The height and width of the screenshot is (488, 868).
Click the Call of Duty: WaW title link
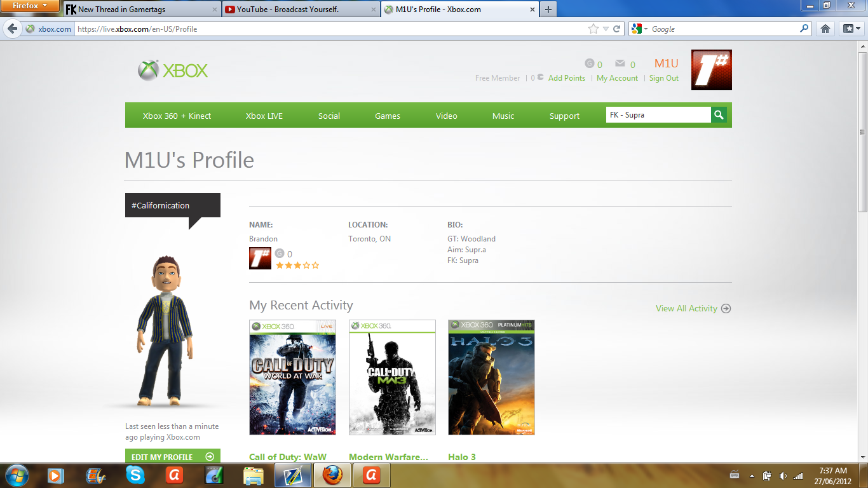[x=288, y=457]
